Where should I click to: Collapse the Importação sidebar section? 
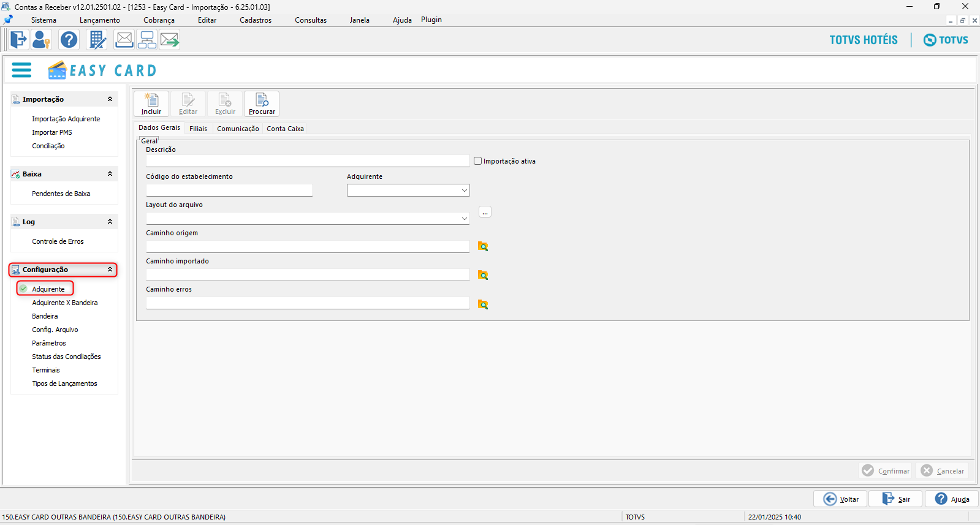coord(110,99)
